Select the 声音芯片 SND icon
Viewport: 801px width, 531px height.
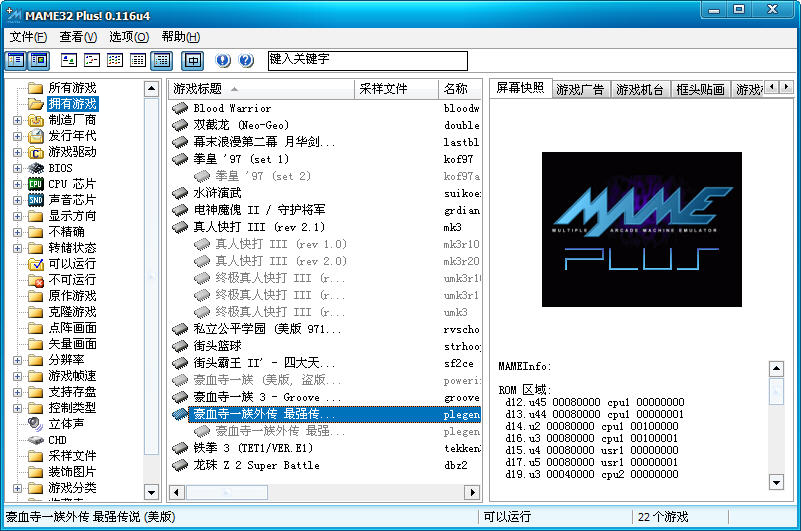[x=36, y=200]
